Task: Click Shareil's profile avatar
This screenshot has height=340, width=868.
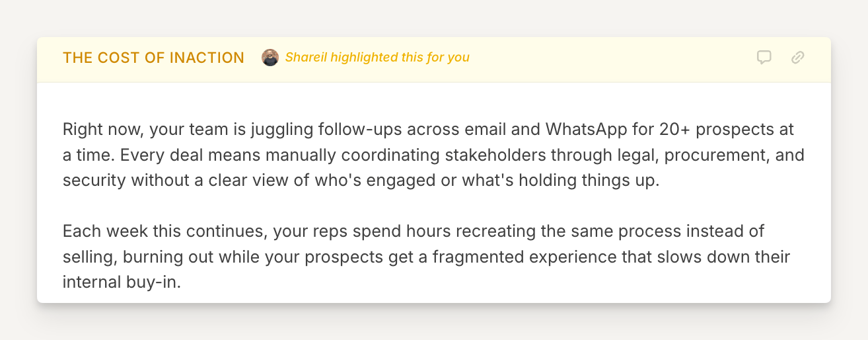Action: pyautogui.click(x=270, y=58)
